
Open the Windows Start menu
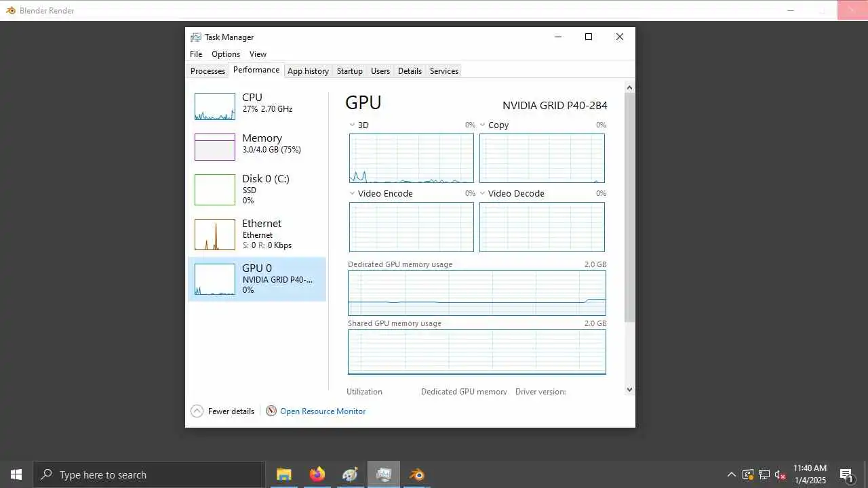coord(16,474)
